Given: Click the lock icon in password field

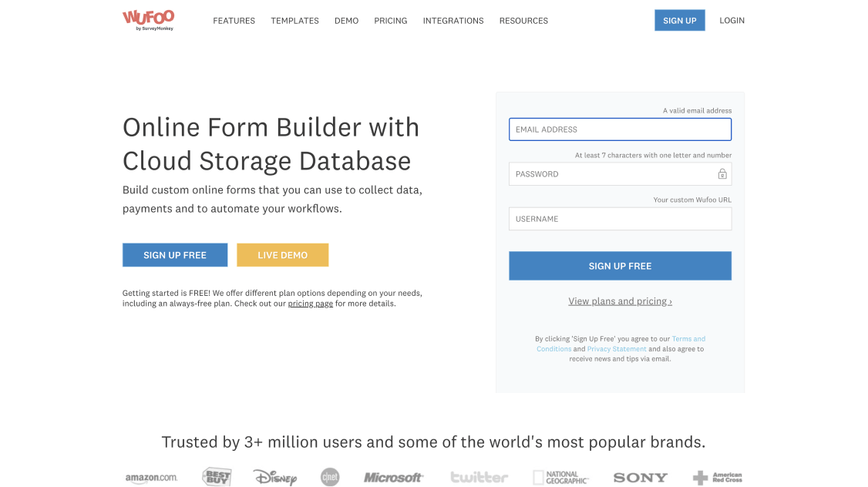Looking at the screenshot, I should click(722, 174).
